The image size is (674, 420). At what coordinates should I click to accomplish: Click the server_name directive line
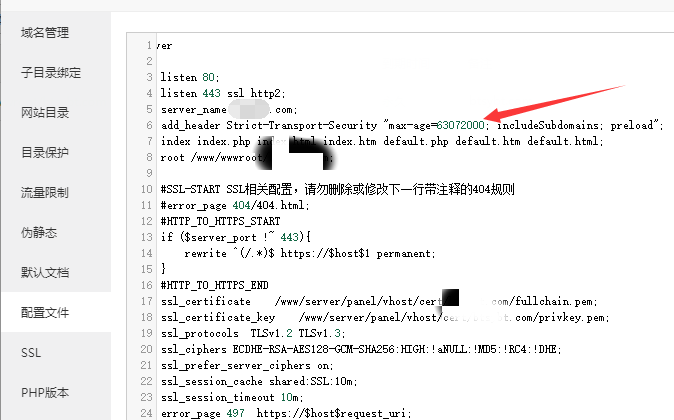tap(229, 109)
